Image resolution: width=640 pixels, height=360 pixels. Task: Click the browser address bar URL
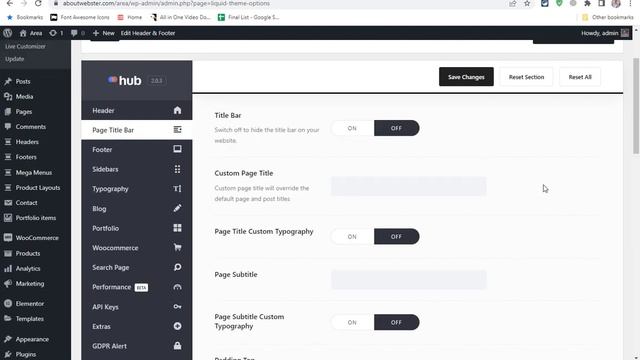pyautogui.click(x=166, y=3)
